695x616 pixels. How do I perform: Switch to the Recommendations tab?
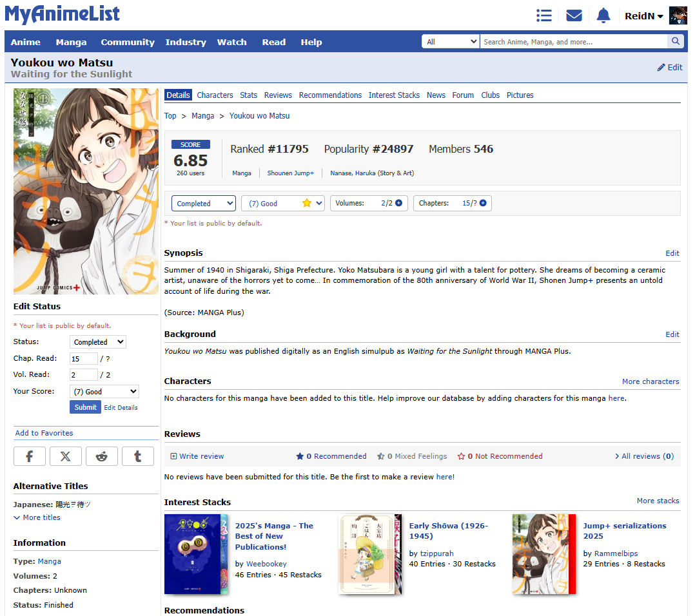point(330,95)
